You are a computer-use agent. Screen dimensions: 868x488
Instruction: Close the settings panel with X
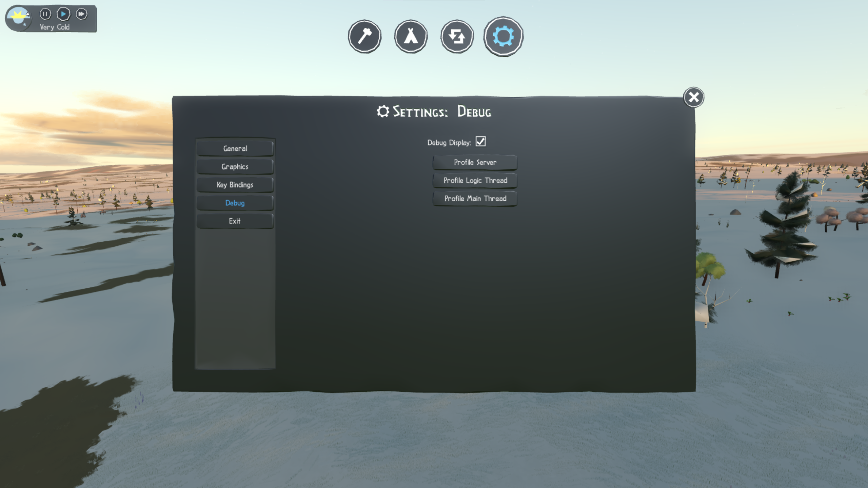[693, 97]
